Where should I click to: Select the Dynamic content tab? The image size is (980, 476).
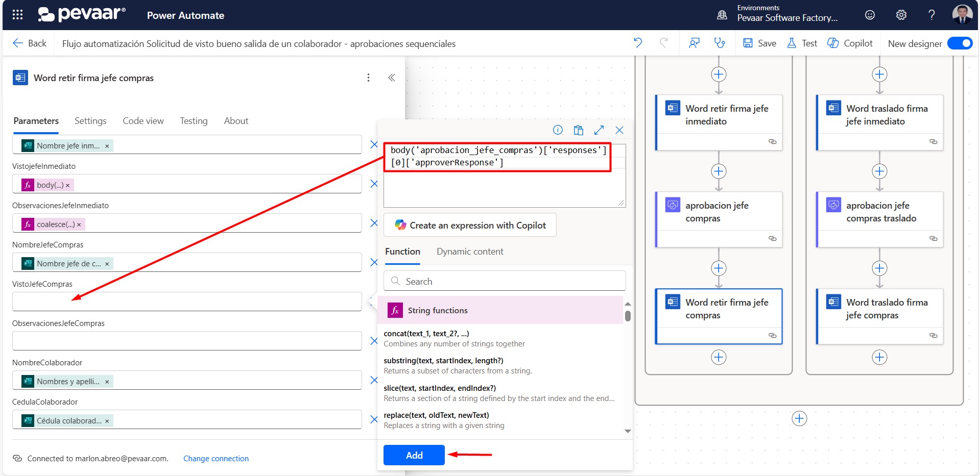point(470,252)
